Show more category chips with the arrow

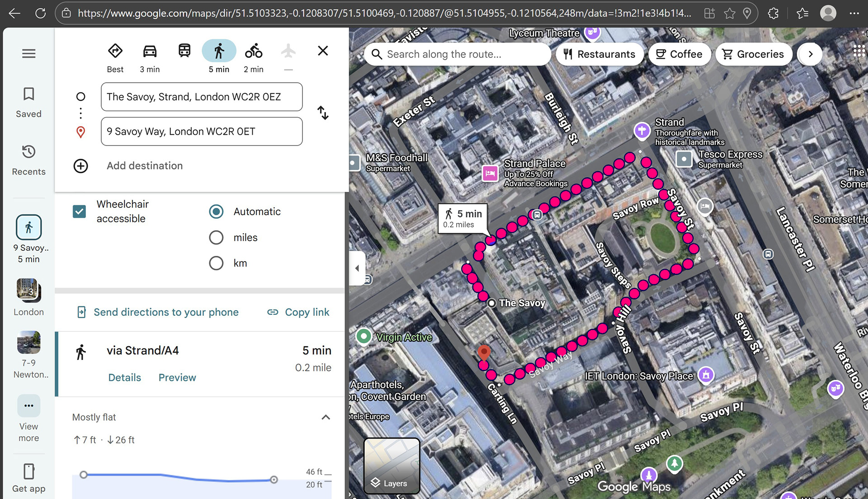pos(810,54)
